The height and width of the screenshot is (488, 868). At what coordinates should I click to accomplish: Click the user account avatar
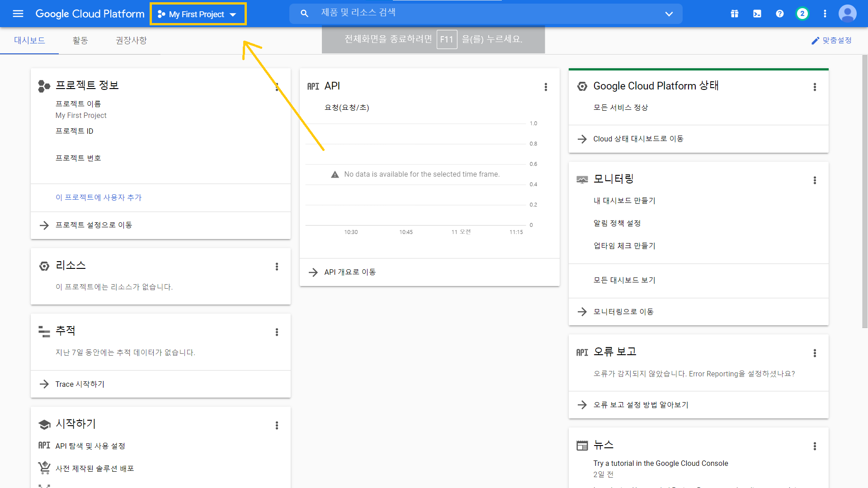point(847,14)
